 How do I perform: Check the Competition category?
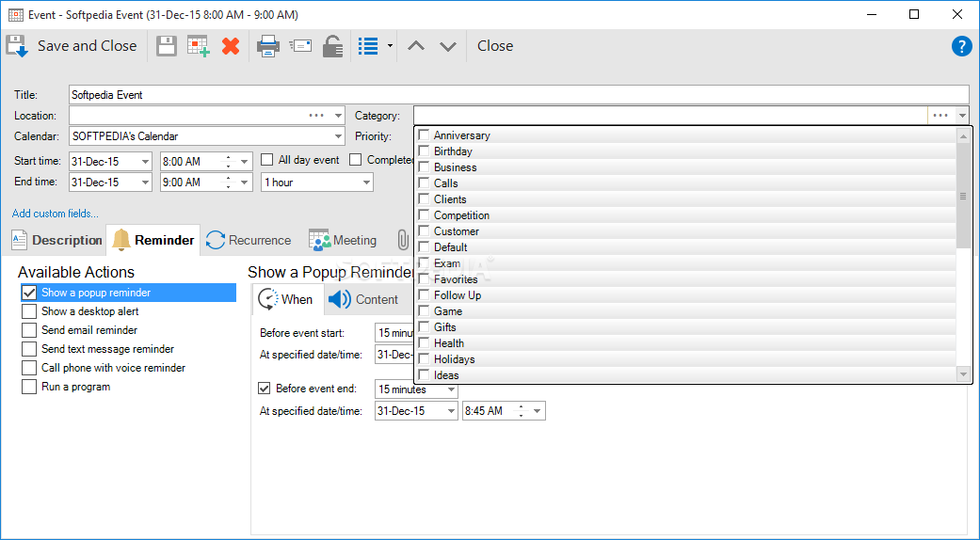click(x=424, y=214)
